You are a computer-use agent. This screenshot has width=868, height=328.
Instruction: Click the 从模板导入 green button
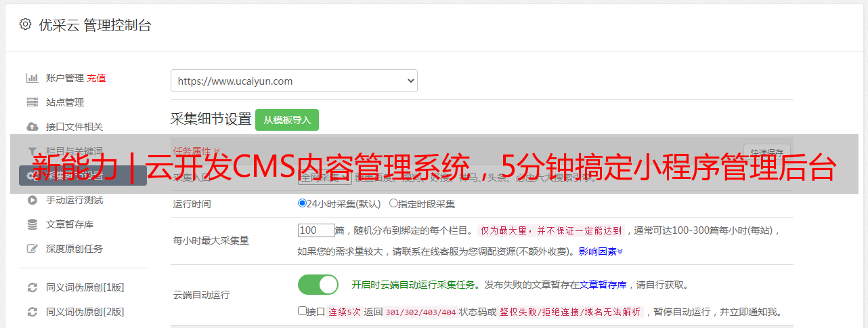pyautogui.click(x=287, y=120)
